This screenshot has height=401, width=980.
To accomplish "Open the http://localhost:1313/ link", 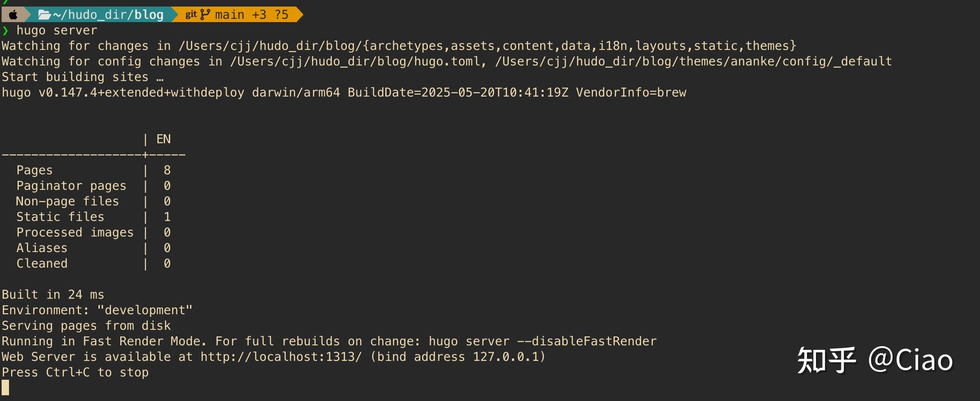I will tap(281, 357).
